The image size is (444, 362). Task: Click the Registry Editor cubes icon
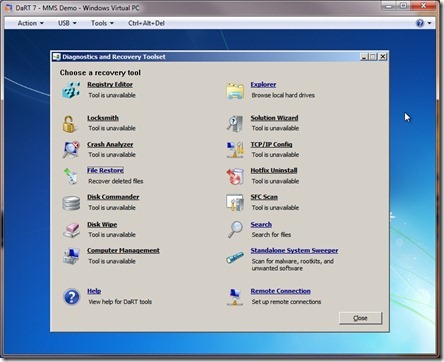(x=71, y=90)
